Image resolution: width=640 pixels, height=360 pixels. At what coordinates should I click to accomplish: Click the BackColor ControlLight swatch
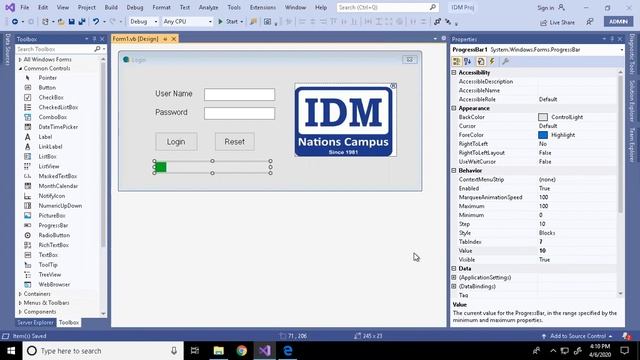542,117
